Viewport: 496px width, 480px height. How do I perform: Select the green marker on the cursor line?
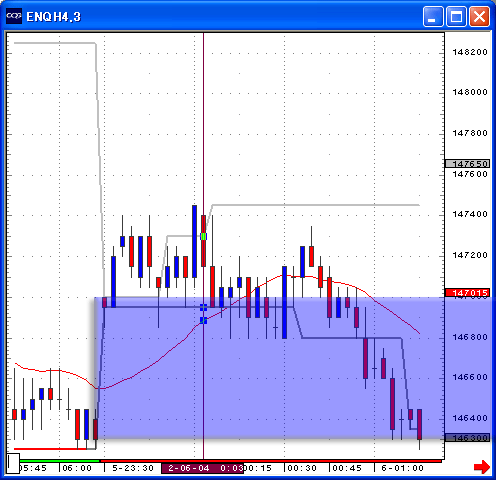[x=203, y=236]
